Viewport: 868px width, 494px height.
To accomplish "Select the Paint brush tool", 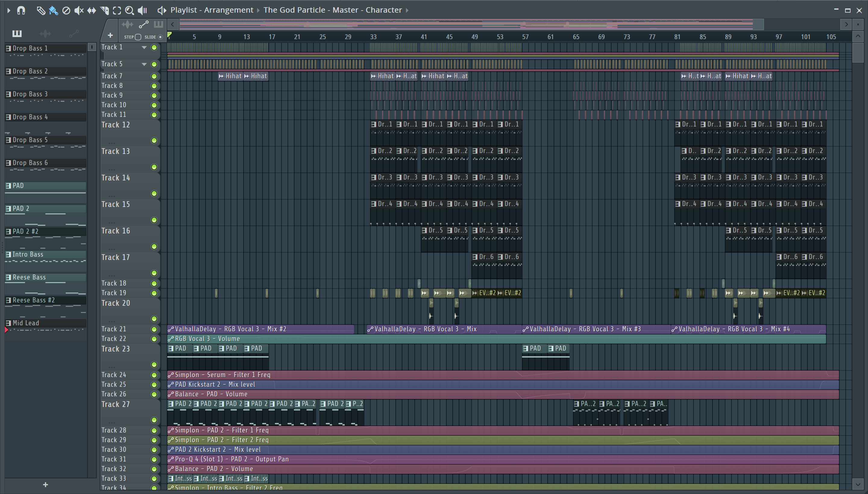I will pyautogui.click(x=53, y=11).
